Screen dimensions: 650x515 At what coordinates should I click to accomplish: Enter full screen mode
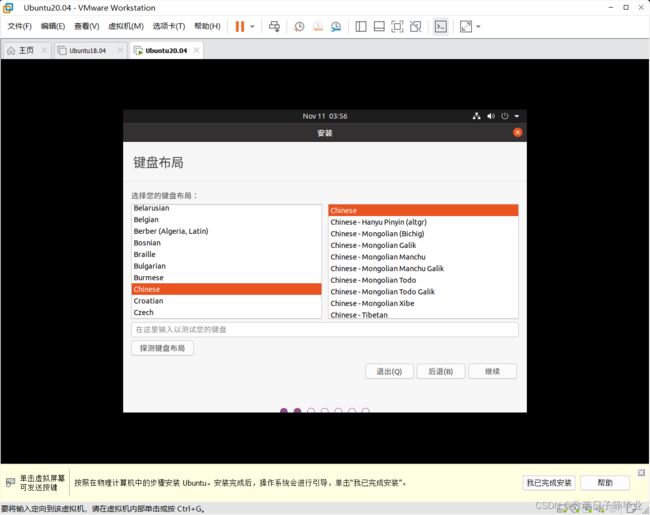click(397, 27)
